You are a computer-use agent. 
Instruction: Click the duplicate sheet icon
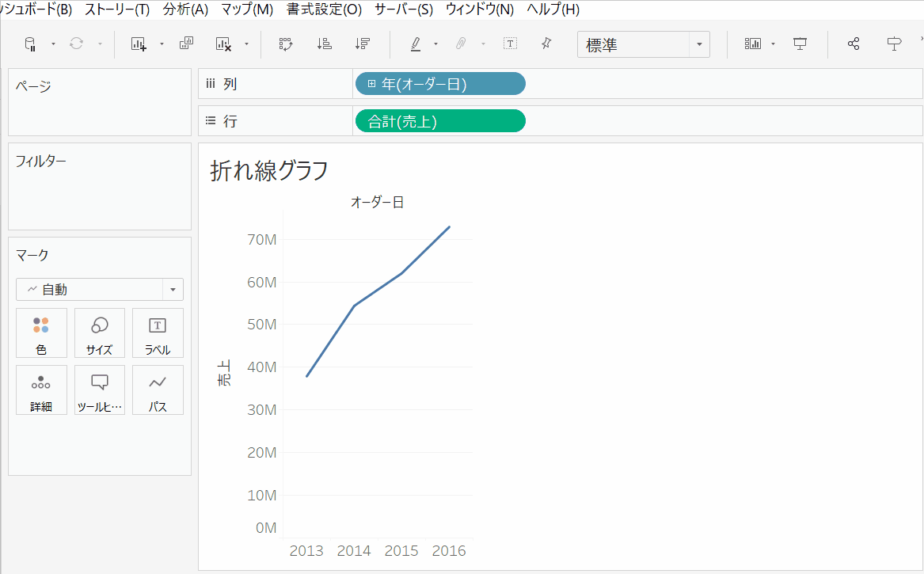point(186,44)
